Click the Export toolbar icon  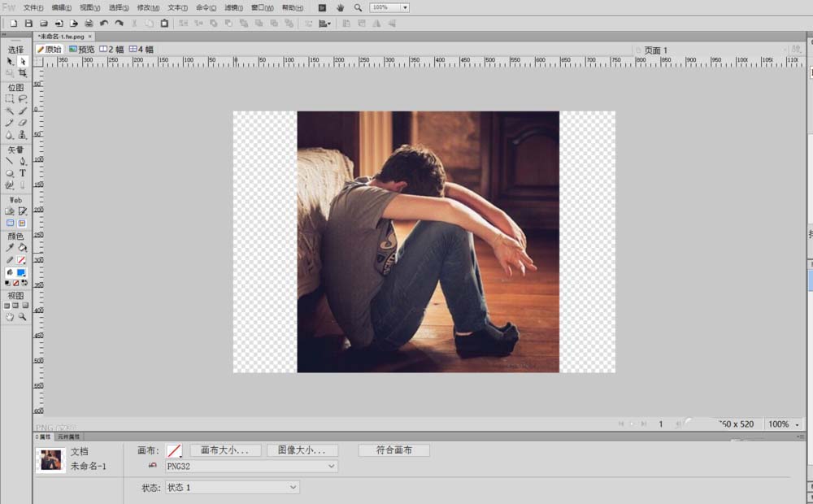point(74,24)
